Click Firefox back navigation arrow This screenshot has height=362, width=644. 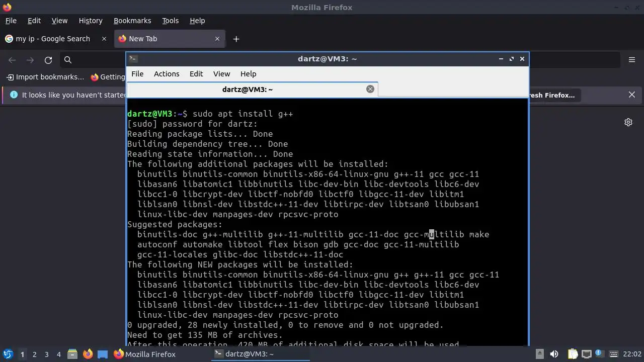tap(12, 60)
